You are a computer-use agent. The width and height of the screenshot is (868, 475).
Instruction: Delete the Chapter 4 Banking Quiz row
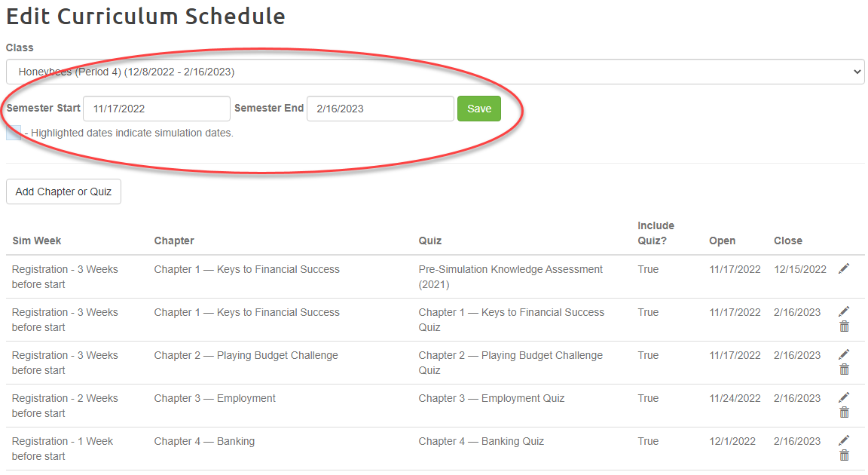[x=844, y=455]
